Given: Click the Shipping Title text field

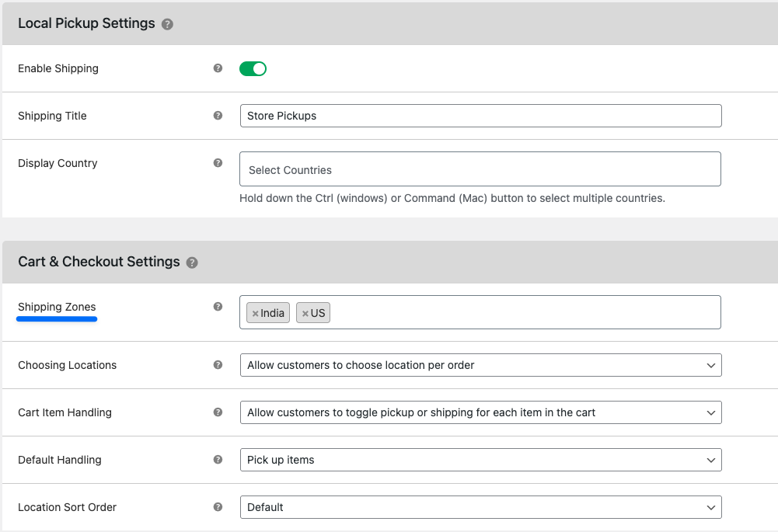Looking at the screenshot, I should [x=480, y=116].
